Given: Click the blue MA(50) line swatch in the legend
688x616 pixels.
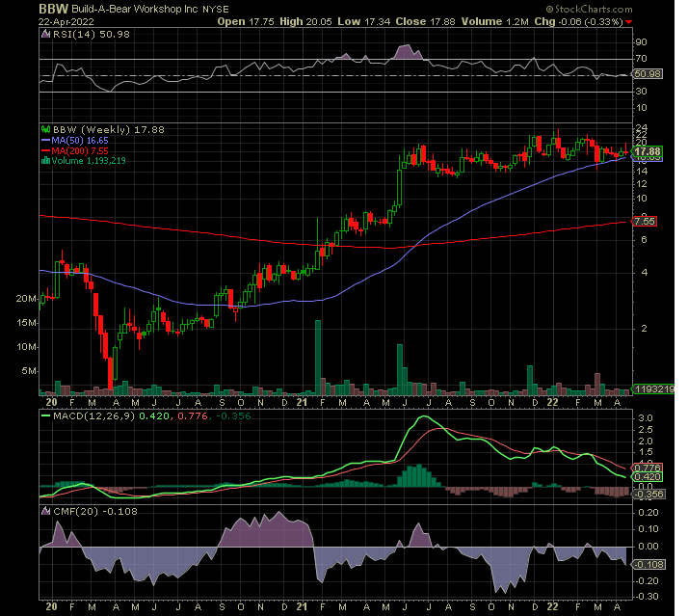Looking at the screenshot, I should tap(45, 141).
